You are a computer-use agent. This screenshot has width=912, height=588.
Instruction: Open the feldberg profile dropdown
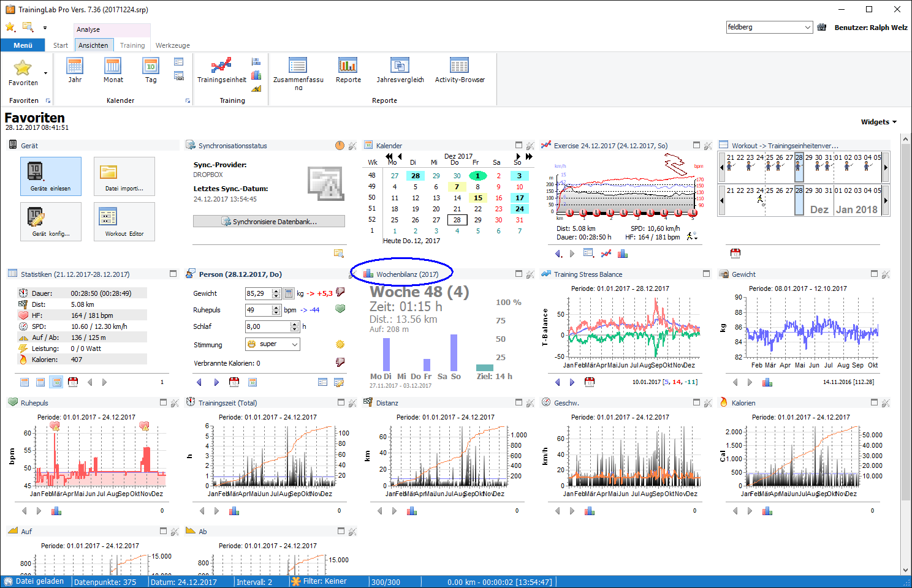pyautogui.click(x=807, y=28)
